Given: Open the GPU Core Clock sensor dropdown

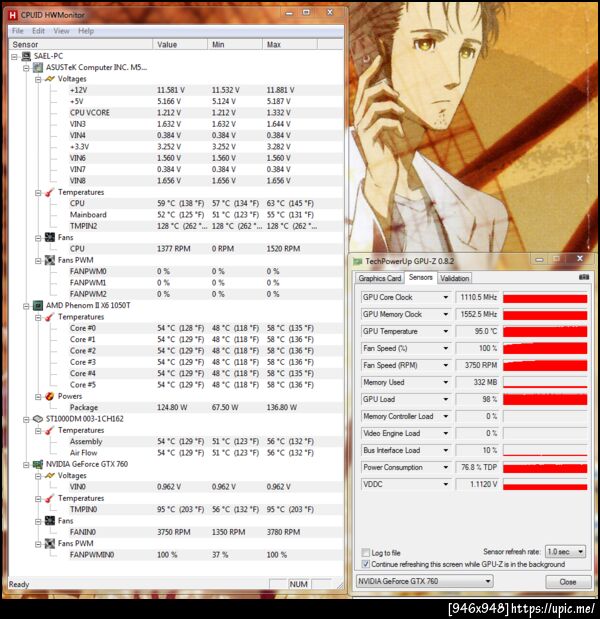Looking at the screenshot, I should tap(446, 297).
